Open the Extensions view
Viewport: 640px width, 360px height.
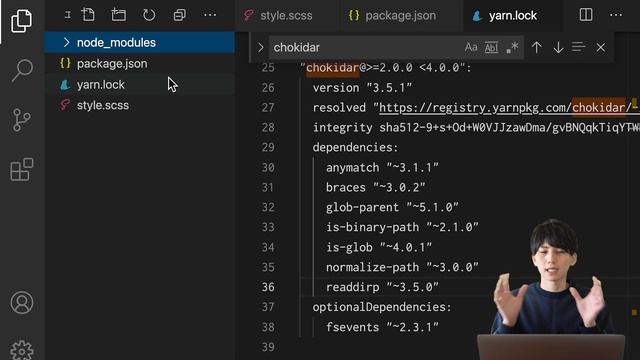(x=21, y=169)
